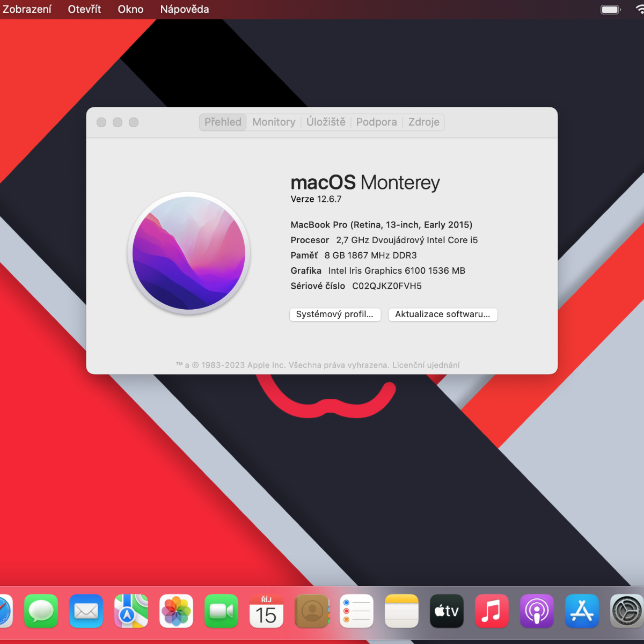Open the Úložiště tab
Viewport: 644px width, 644px height.
click(x=326, y=122)
